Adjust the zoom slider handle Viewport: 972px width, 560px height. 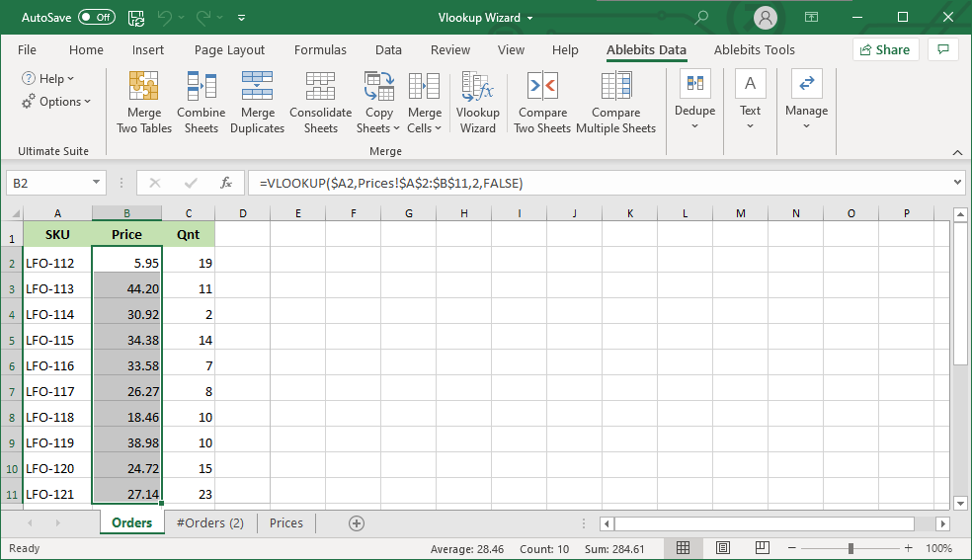(x=850, y=548)
